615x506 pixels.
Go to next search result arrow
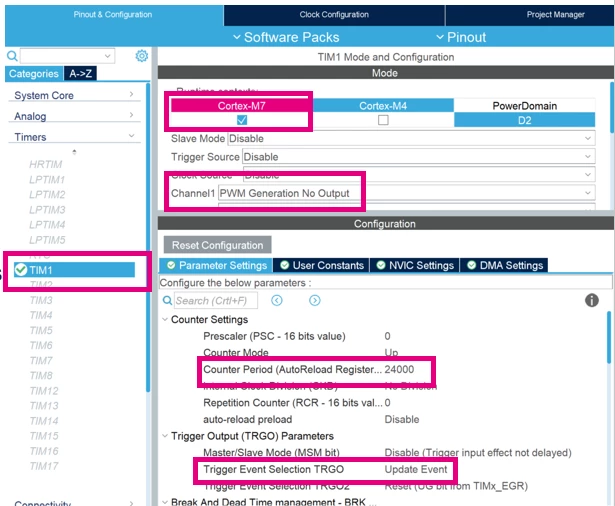click(315, 300)
